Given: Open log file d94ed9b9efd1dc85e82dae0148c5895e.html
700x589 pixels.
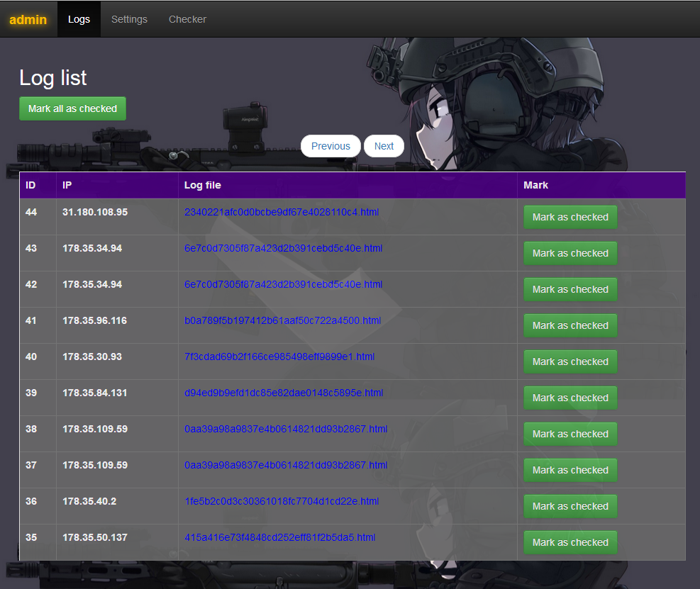Looking at the screenshot, I should 284,393.
